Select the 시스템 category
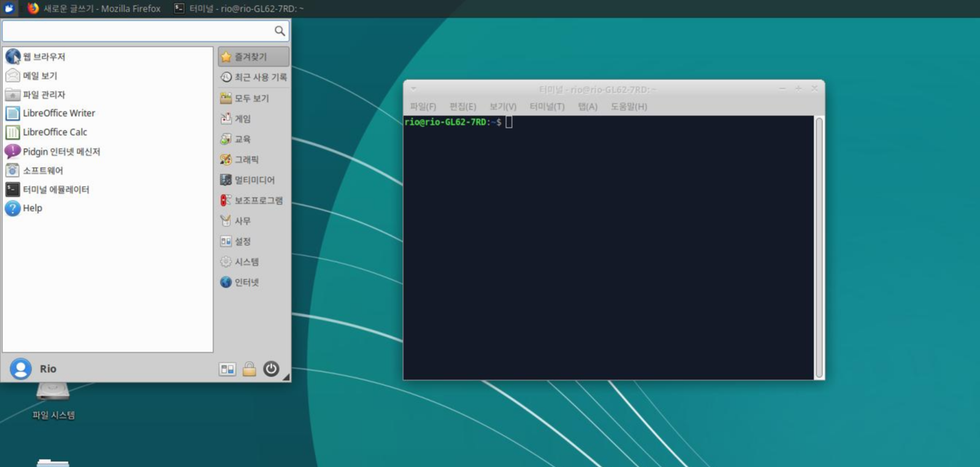Screen dimensions: 980x467 (253, 261)
